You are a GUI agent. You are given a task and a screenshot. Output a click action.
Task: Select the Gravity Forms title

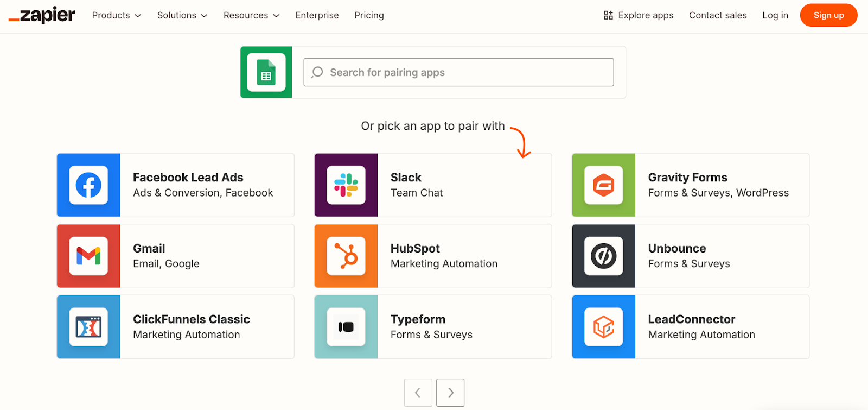point(688,178)
